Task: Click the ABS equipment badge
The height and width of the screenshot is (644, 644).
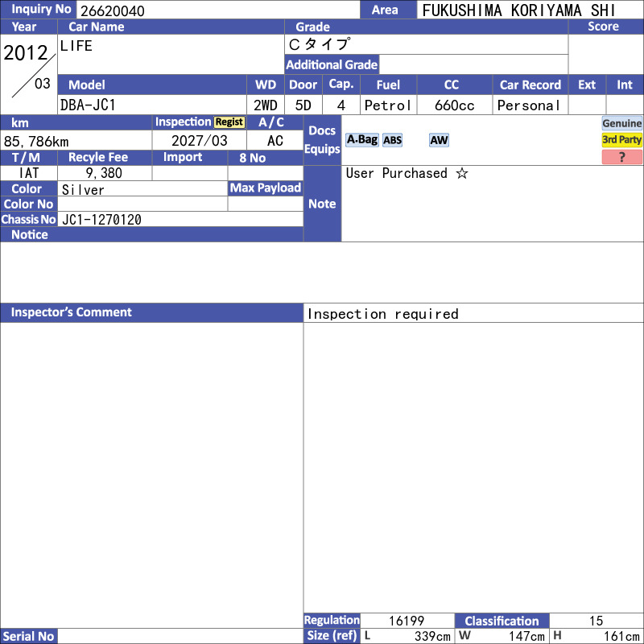Action: 392,140
